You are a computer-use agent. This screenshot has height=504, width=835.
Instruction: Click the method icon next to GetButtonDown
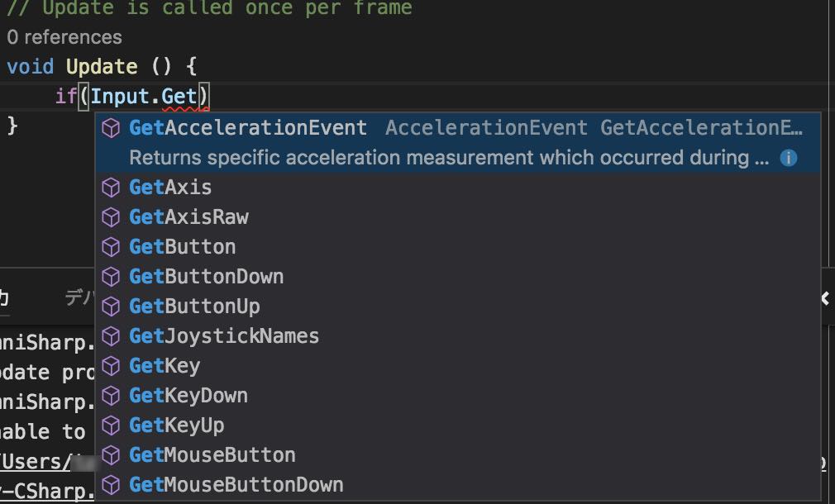coord(111,278)
